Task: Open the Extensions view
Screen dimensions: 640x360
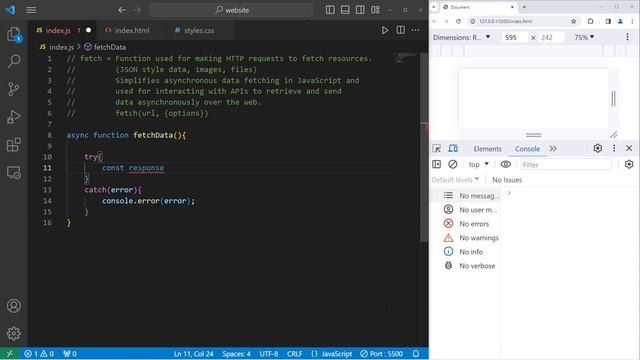Action: pyautogui.click(x=13, y=144)
